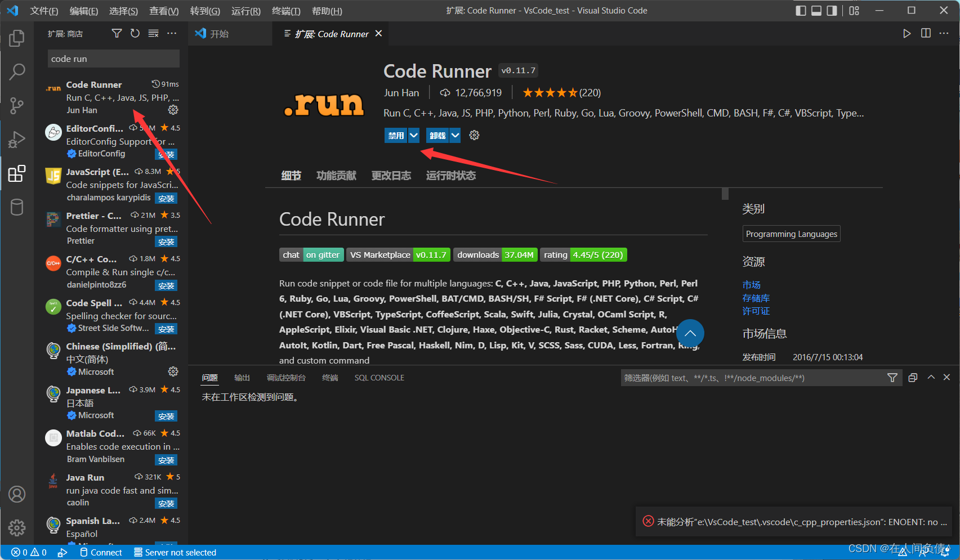Open the 文件(F) menu
Screen dimensions: 960x560
coord(44,11)
